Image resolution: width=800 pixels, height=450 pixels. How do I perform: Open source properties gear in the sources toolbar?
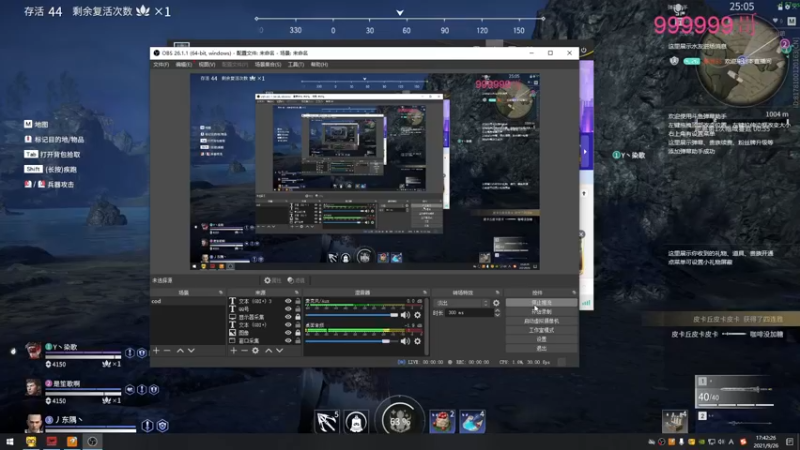(255, 351)
